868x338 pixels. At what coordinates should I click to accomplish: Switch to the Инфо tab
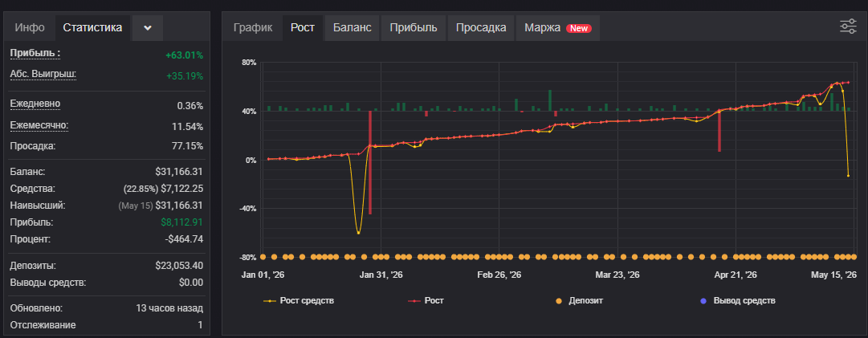(30, 28)
